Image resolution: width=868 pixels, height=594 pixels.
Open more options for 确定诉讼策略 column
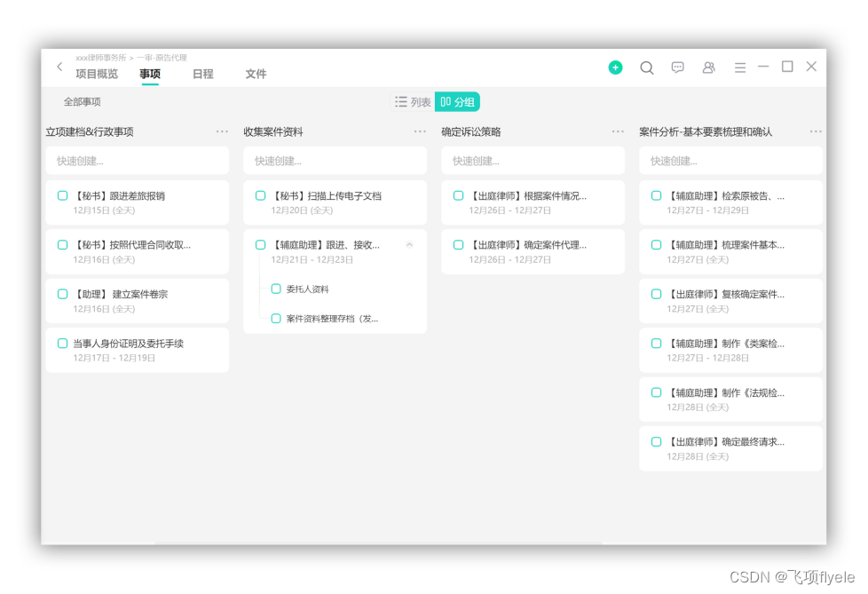pyautogui.click(x=618, y=131)
